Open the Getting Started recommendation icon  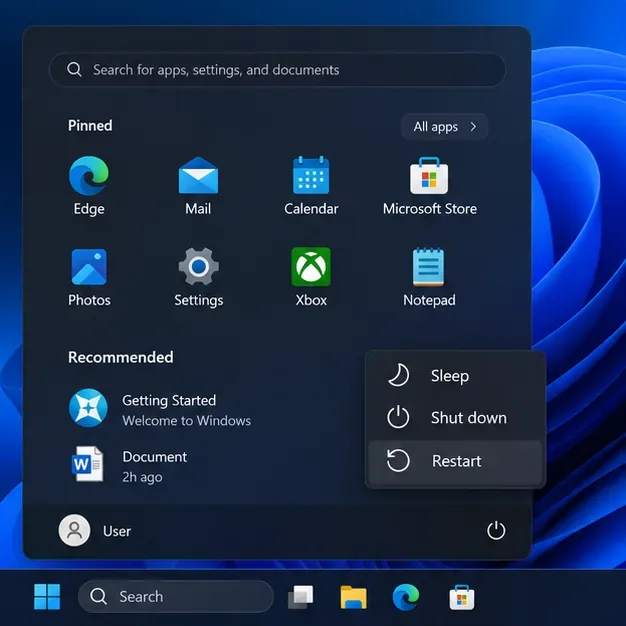[x=88, y=408]
